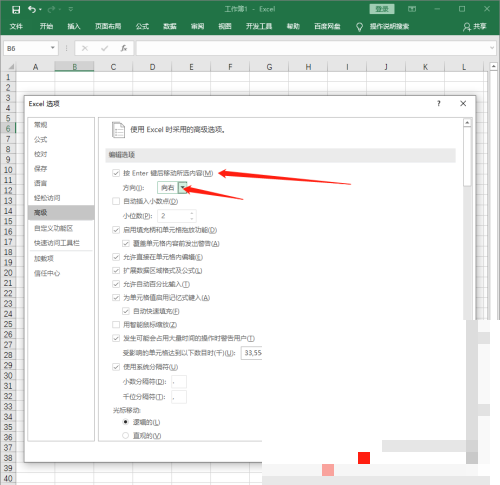Toggle 自动快速填充 checkbox
Viewport: 500px width, 485px height.
coord(126,311)
